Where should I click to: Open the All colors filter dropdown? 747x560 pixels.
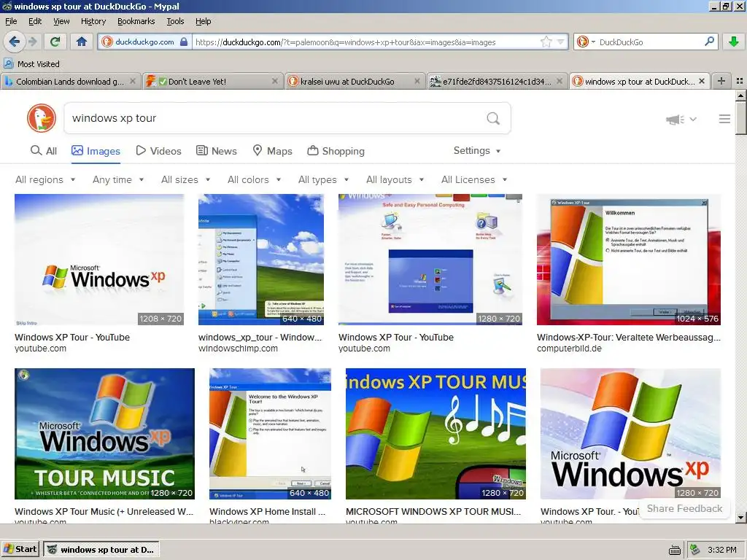point(254,179)
